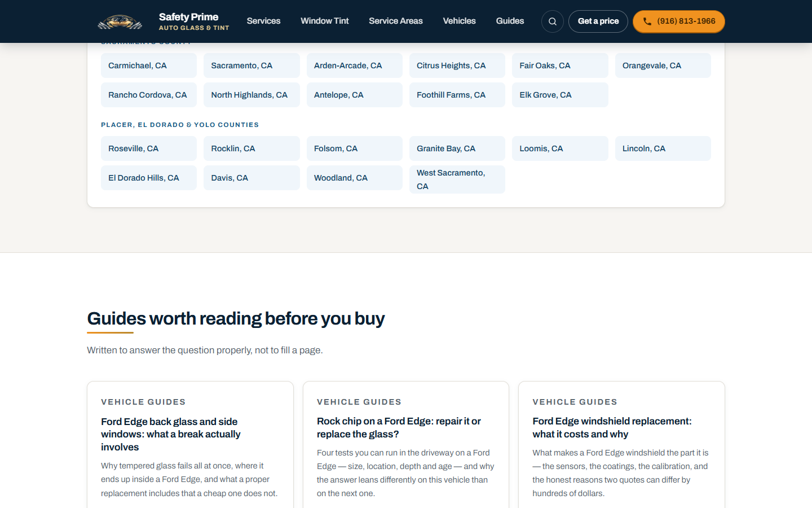This screenshot has width=812, height=508.
Task: Choose El Dorado Hills, CA
Action: point(149,178)
